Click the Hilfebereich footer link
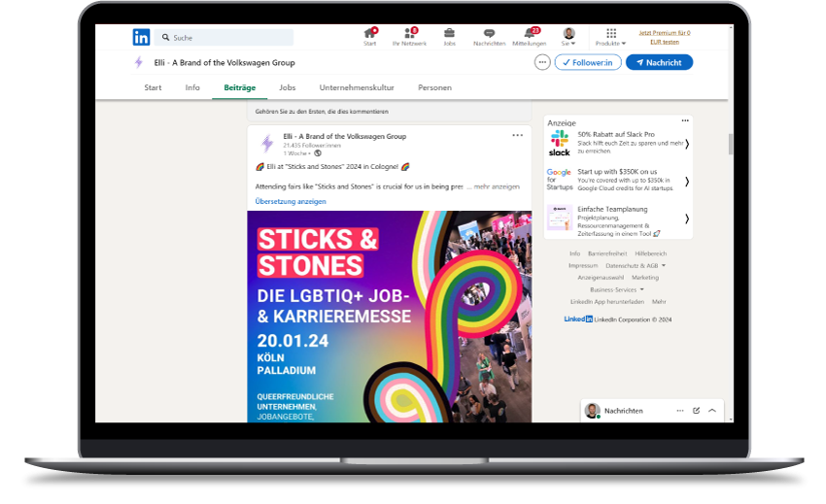Image resolution: width=826 pixels, height=504 pixels. tap(650, 253)
